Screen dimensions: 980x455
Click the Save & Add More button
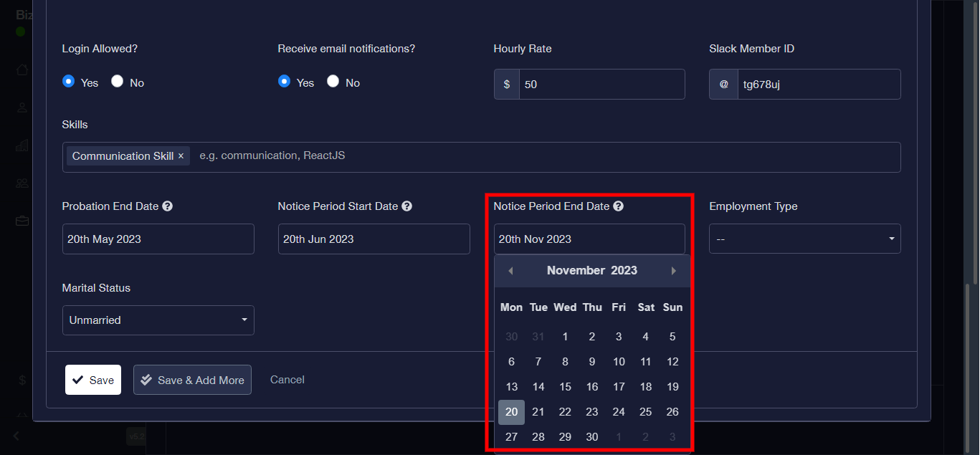click(192, 380)
